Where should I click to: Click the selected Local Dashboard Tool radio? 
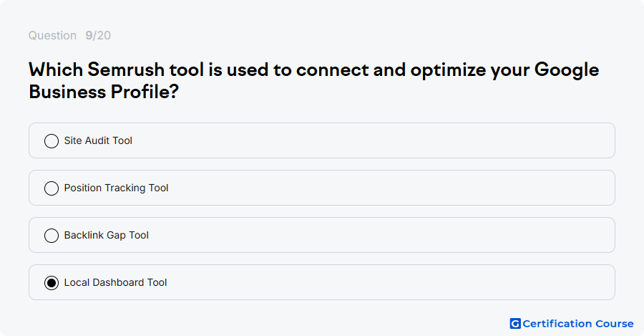point(52,282)
